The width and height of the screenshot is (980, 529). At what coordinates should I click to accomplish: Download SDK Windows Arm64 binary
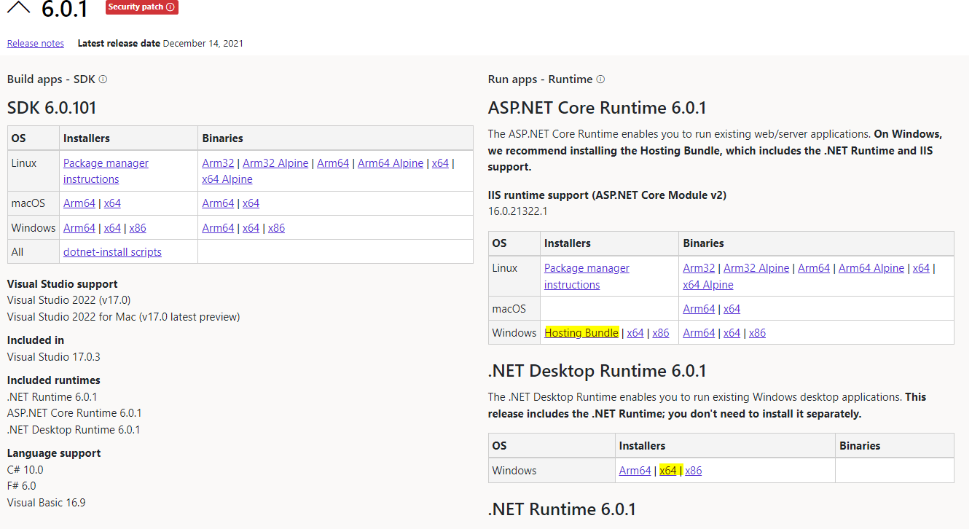click(x=219, y=228)
